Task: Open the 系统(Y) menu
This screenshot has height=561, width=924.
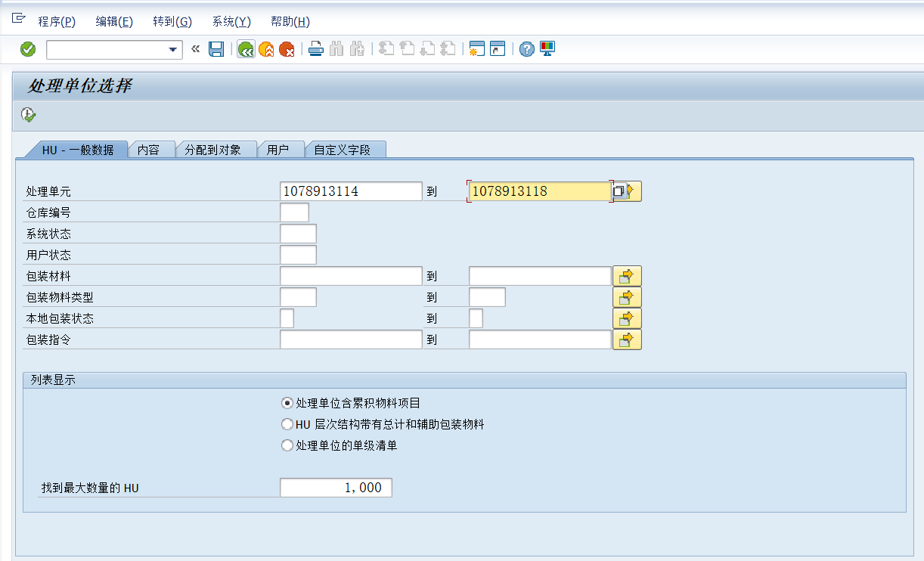Action: pyautogui.click(x=230, y=21)
